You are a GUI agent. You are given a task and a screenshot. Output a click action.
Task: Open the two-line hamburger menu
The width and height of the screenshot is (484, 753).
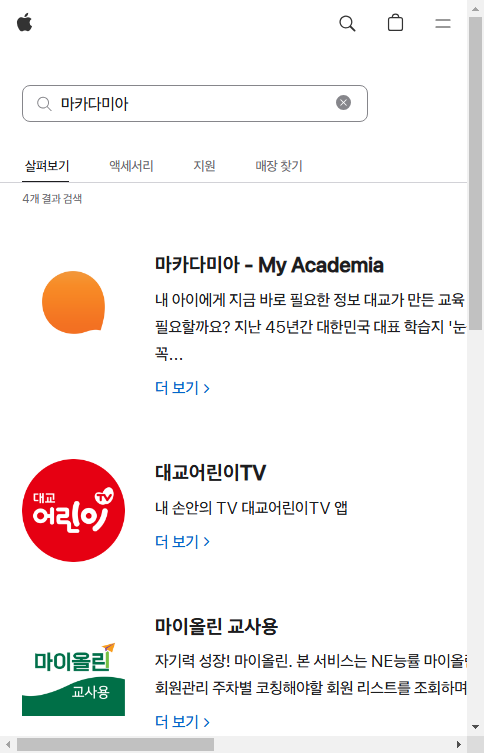point(443,23)
